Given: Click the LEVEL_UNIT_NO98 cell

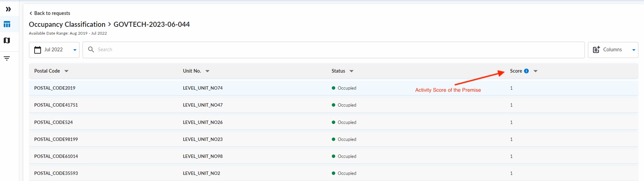Looking at the screenshot, I should [203, 156].
